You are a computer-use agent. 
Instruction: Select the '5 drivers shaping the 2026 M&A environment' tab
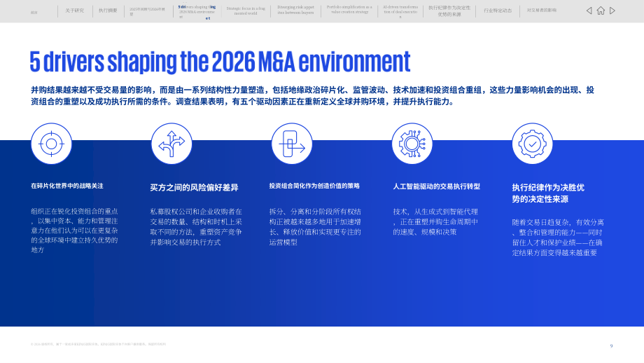tap(197, 12)
